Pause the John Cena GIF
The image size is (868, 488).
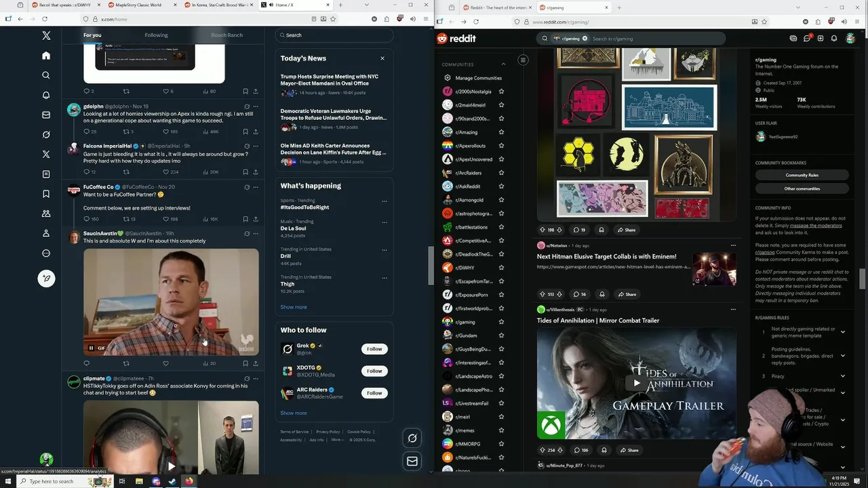pos(92,348)
